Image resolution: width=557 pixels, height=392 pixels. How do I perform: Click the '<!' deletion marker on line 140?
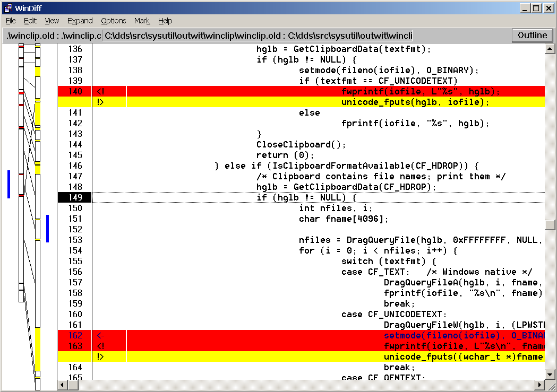click(100, 91)
